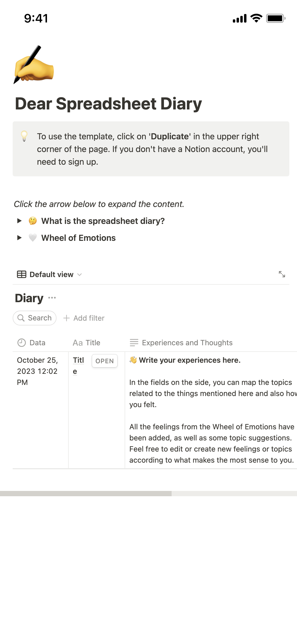Click the Add filter button
297x644 pixels.
coord(84,318)
